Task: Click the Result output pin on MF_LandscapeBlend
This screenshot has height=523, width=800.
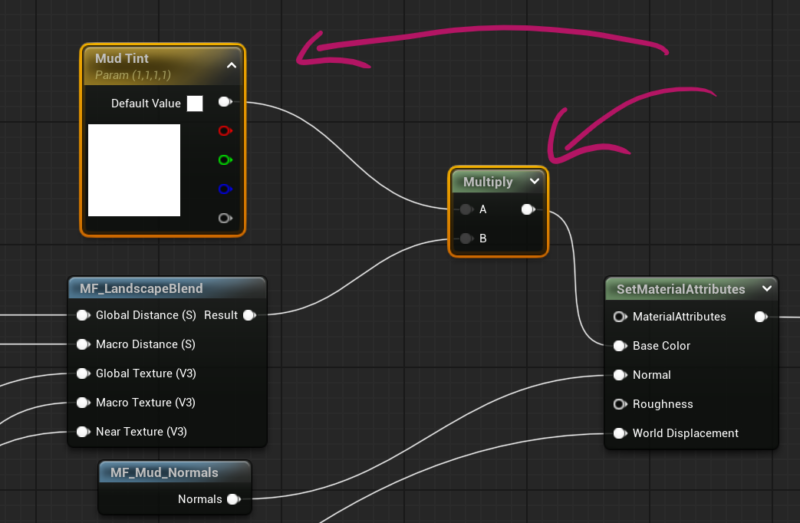Action: pos(248,315)
